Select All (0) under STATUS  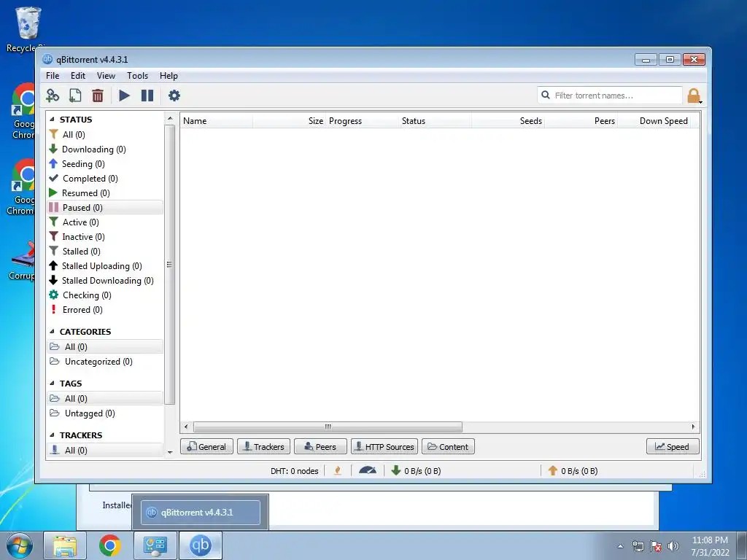pos(105,135)
